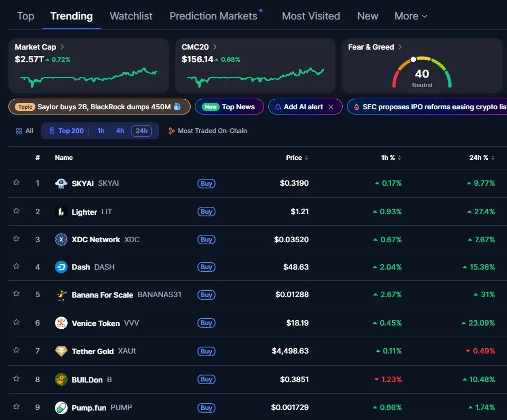Screen dimensions: 507x420
Task: Click the Tether Gold logo icon
Action: pyautogui.click(x=61, y=351)
